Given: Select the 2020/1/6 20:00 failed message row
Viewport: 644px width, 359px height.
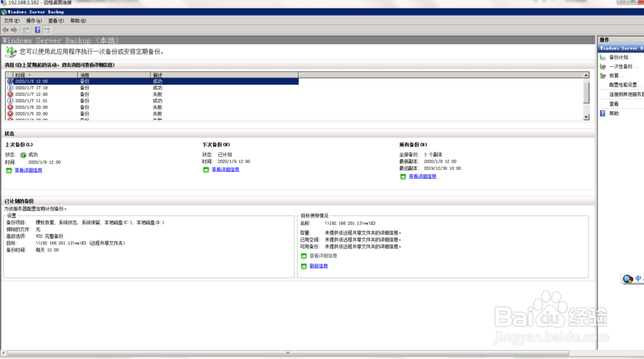Looking at the screenshot, I should tap(152, 107).
